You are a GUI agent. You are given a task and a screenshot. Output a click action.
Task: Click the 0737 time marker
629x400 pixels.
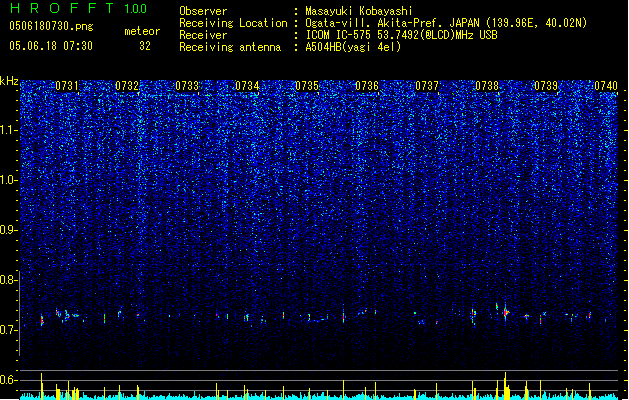(427, 86)
